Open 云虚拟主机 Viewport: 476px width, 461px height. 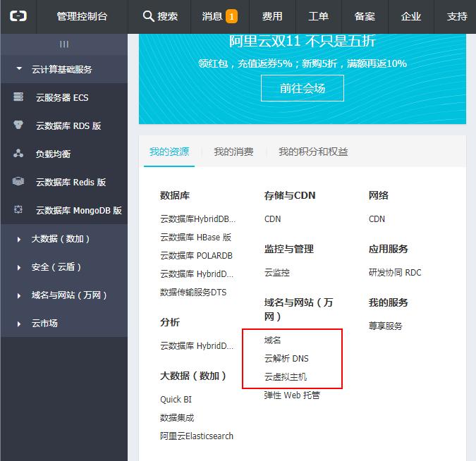coord(286,377)
